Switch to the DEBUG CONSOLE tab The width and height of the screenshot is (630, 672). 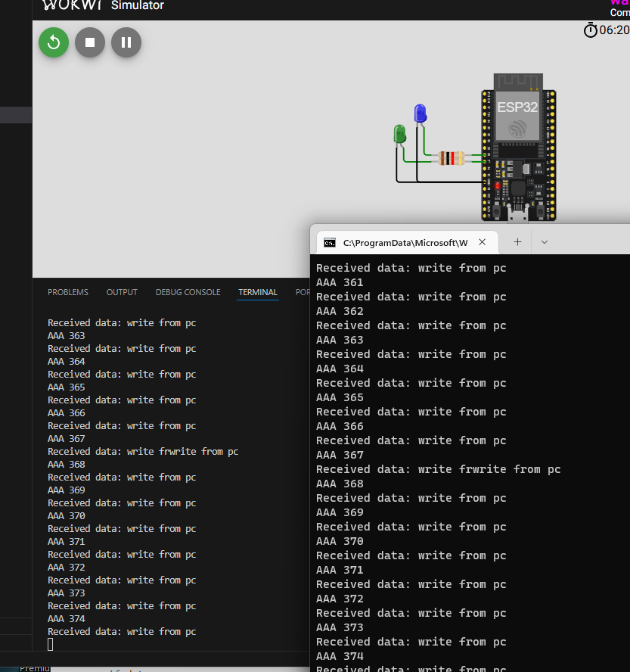[x=188, y=292]
